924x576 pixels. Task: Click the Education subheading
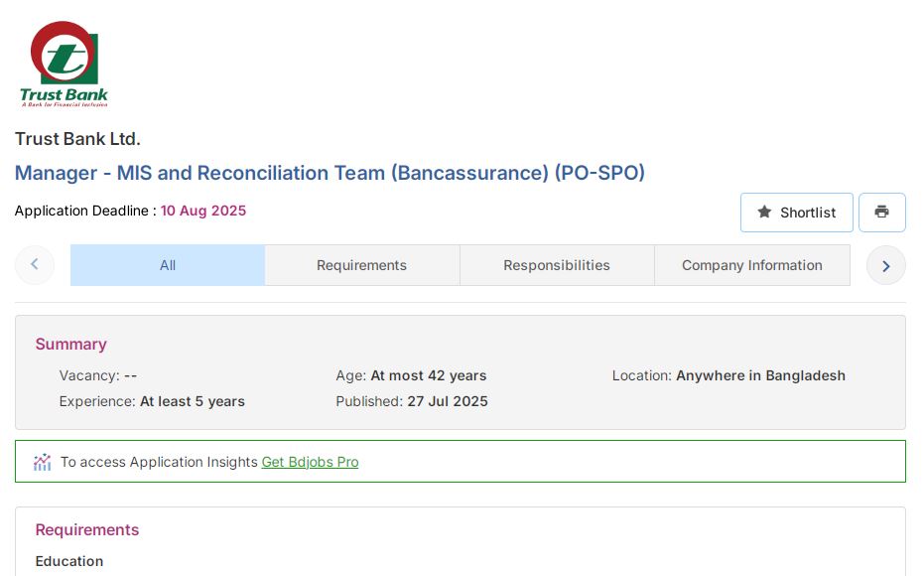(x=69, y=561)
